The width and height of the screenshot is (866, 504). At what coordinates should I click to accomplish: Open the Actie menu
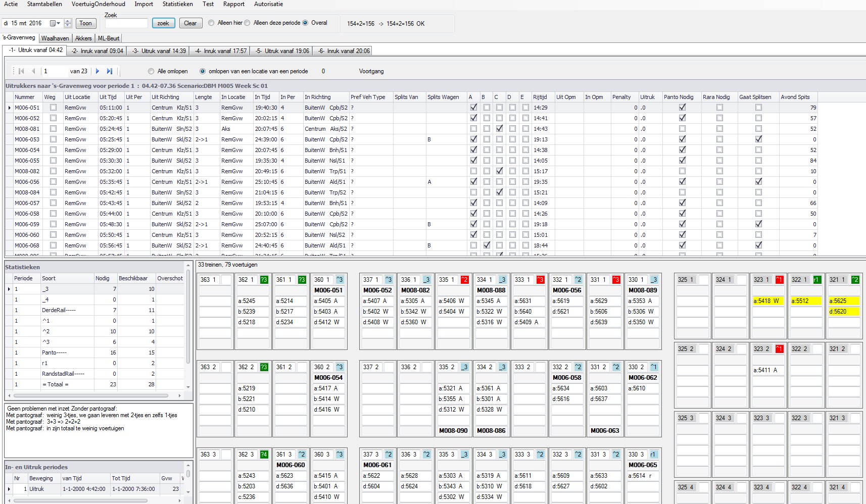pos(11,4)
